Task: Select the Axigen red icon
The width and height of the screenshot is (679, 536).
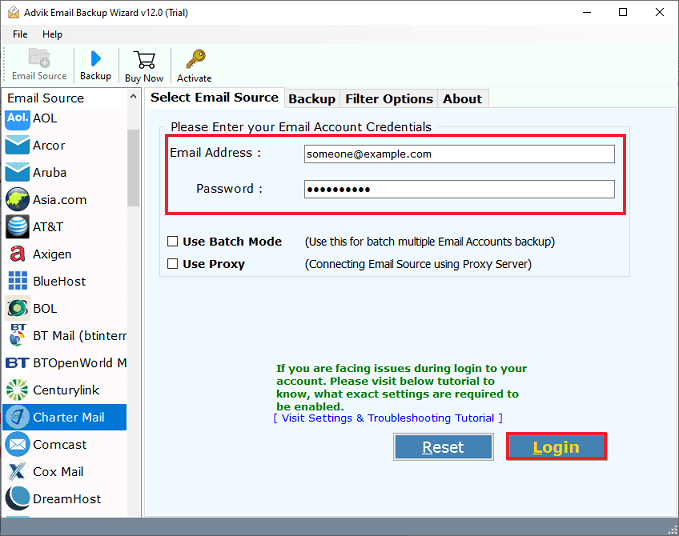Action: pyautogui.click(x=17, y=254)
